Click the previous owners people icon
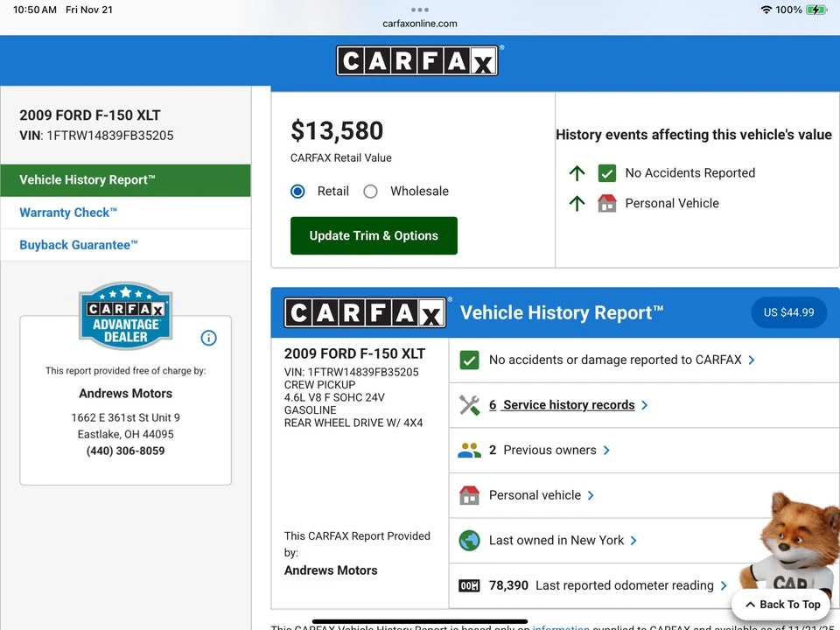Viewport: 840px width, 630px height. pos(469,450)
